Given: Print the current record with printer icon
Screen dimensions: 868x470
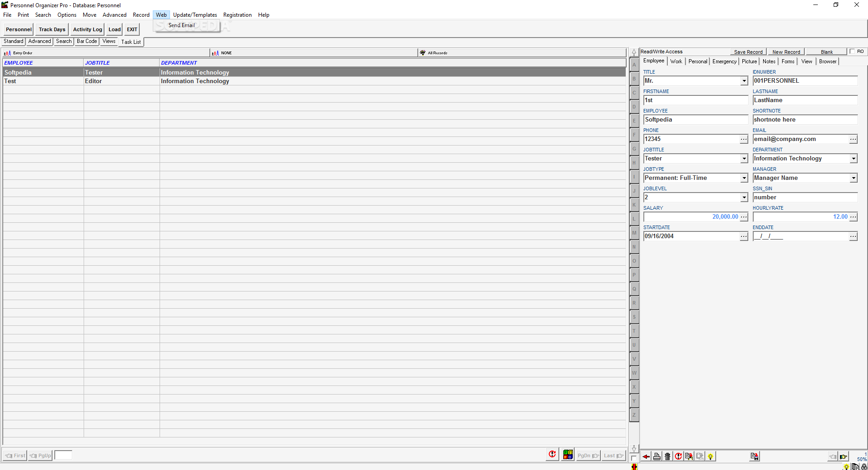Looking at the screenshot, I should (657, 456).
